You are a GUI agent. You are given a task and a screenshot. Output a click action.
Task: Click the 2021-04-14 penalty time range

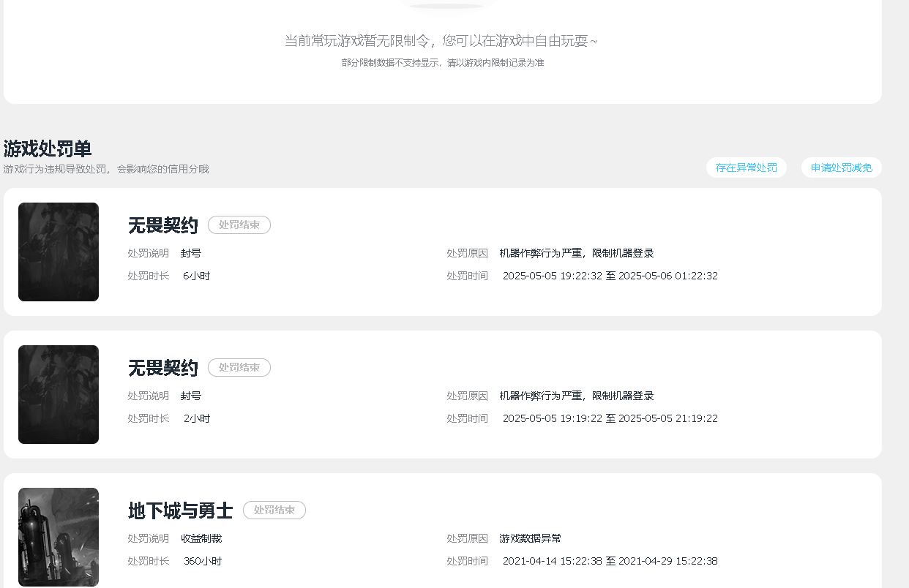[610, 562]
